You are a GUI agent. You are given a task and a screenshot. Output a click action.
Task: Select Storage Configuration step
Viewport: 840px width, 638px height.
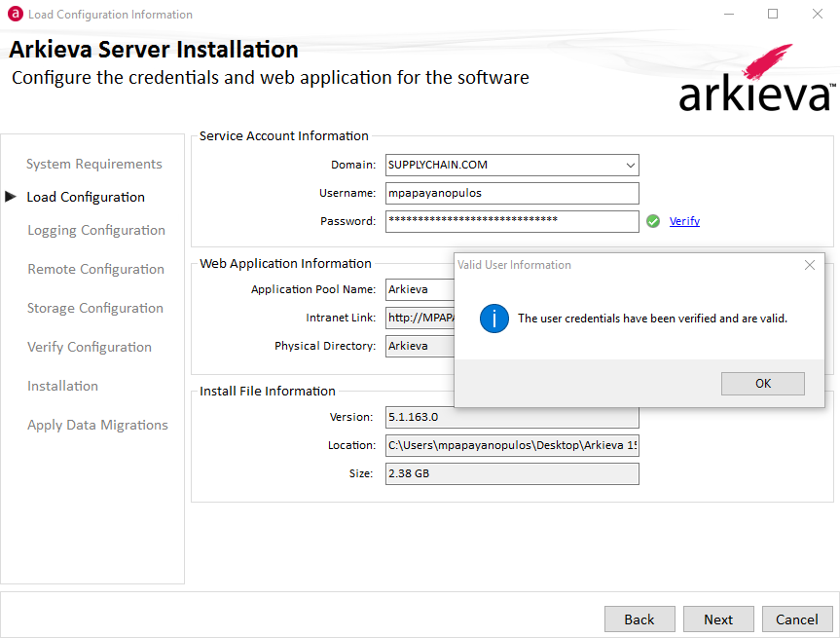(x=95, y=308)
